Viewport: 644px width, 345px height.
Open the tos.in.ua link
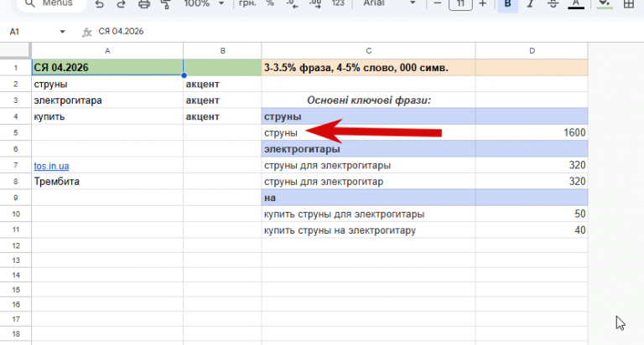(51, 166)
